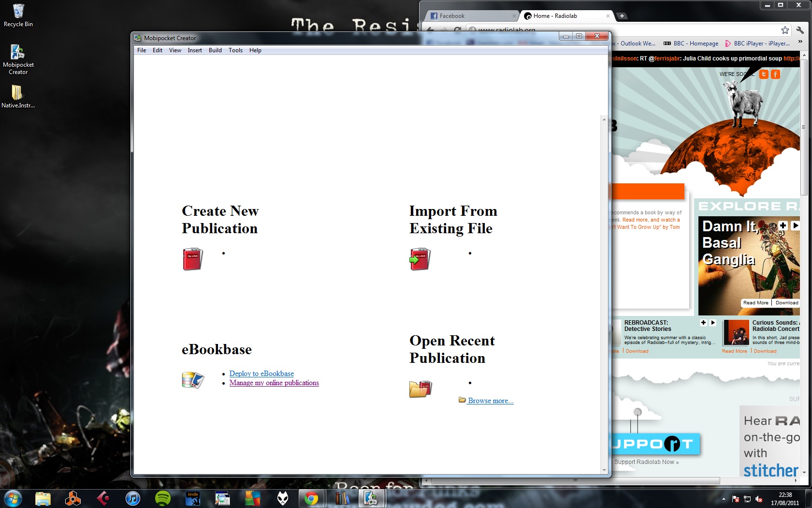
Task: Open a new tab in Chrome
Action: point(622,16)
